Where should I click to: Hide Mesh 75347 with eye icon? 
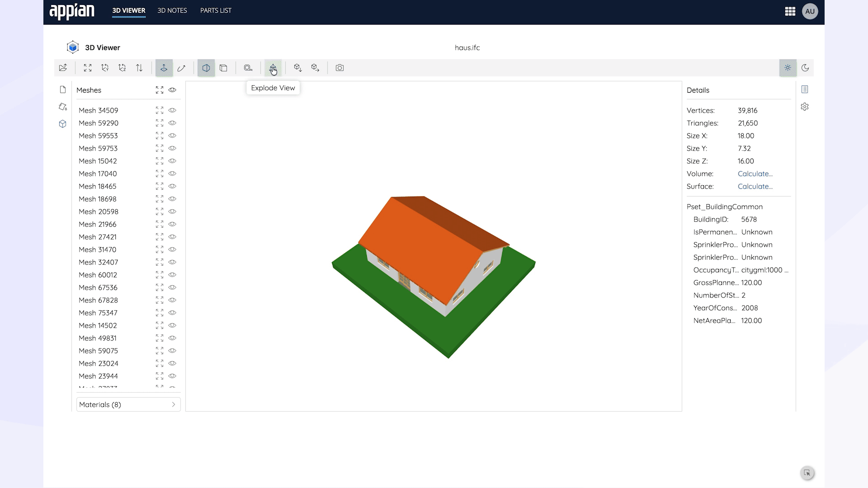coord(172,313)
